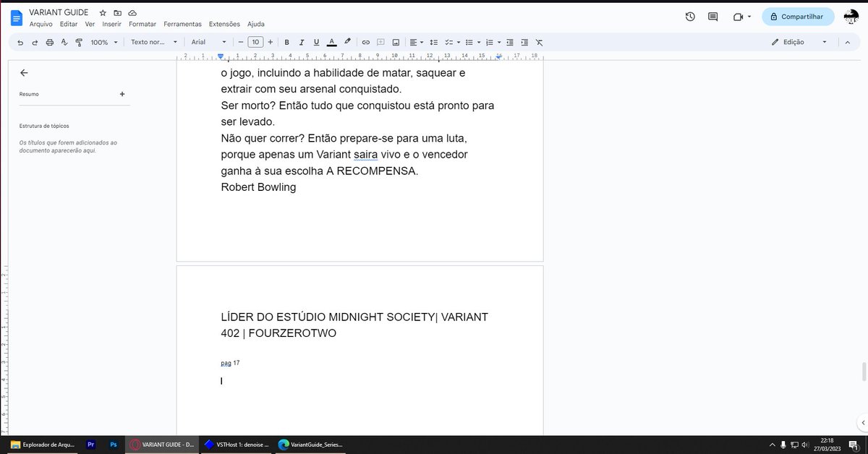868x454 pixels.
Task: Open the Arquivo menu
Action: [41, 24]
